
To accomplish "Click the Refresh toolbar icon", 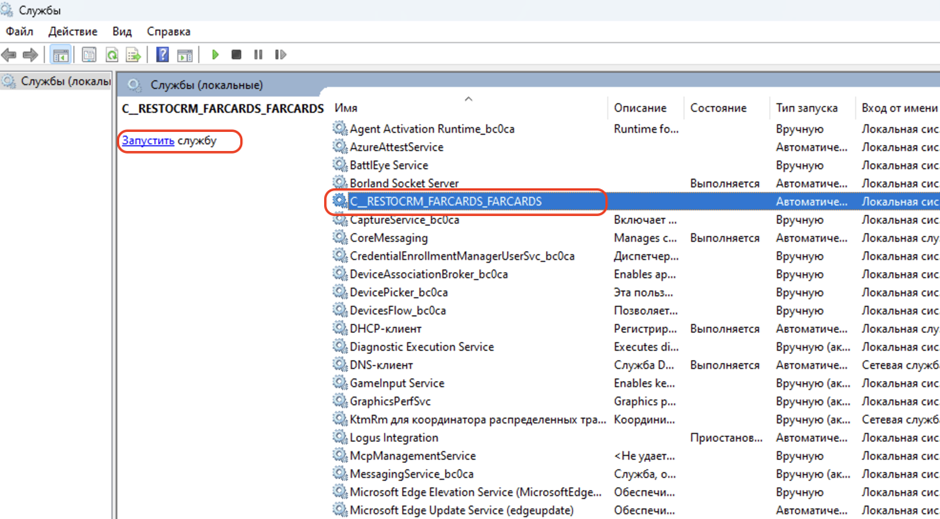I will coord(111,55).
